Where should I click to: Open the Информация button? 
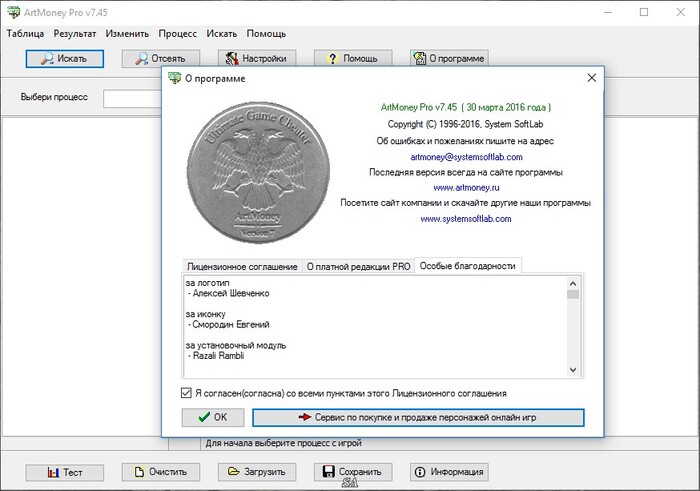click(x=448, y=472)
